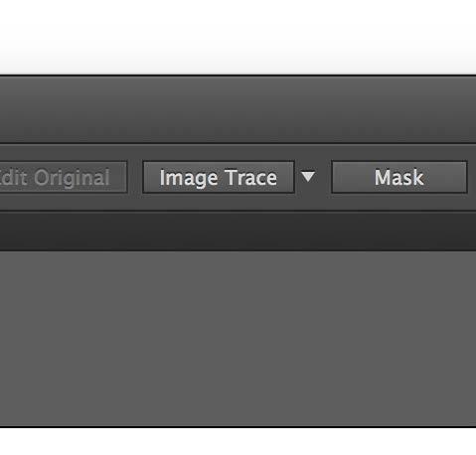Start tracing with Image Trace control
The height and width of the screenshot is (455, 476).
219,177
